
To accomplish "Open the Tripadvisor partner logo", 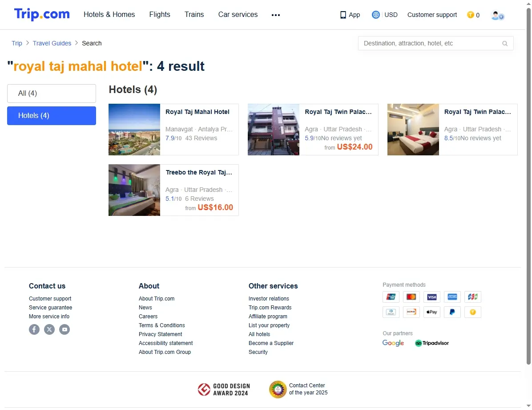I will click(x=432, y=343).
